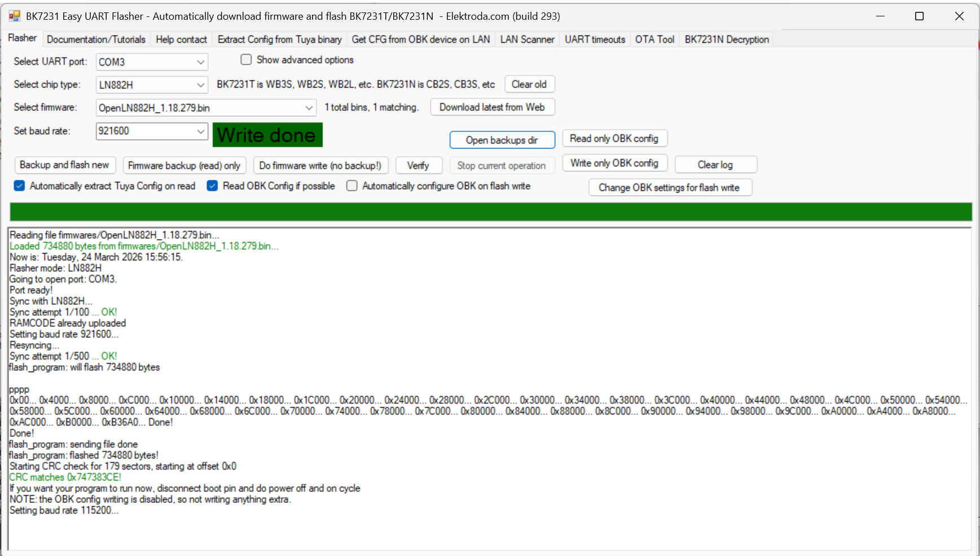The width and height of the screenshot is (980, 556).
Task: Click the BK7231 Flasher app icon in title bar
Action: 15,16
